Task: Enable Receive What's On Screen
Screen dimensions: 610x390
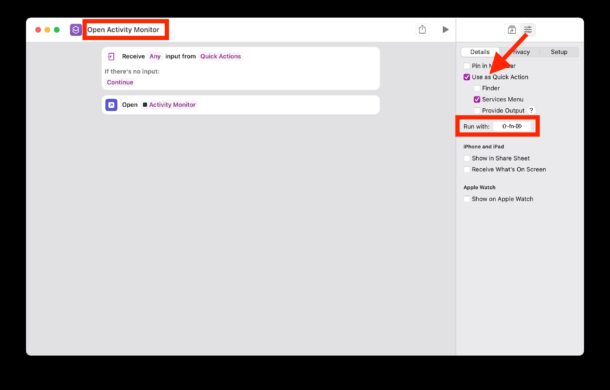Action: pyautogui.click(x=467, y=170)
